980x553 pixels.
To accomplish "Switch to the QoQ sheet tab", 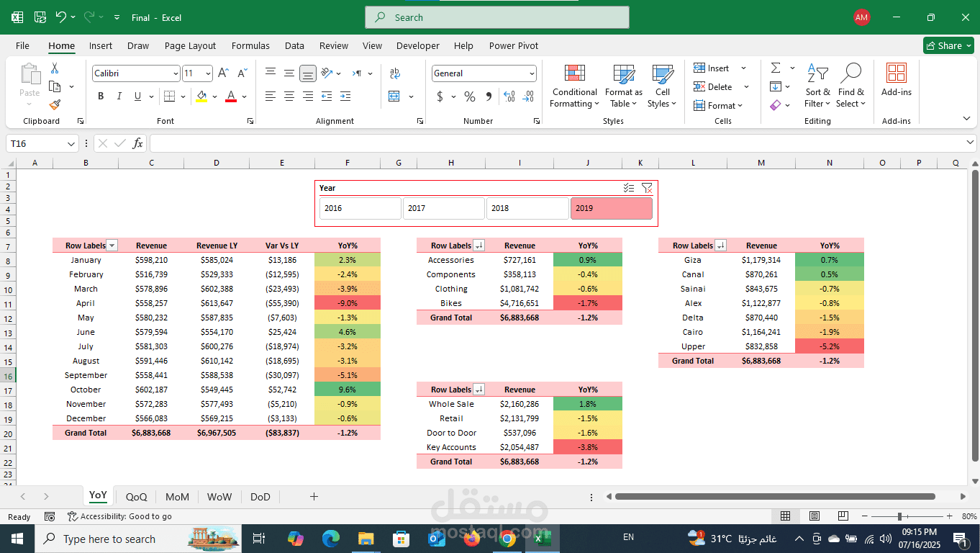I will point(136,496).
